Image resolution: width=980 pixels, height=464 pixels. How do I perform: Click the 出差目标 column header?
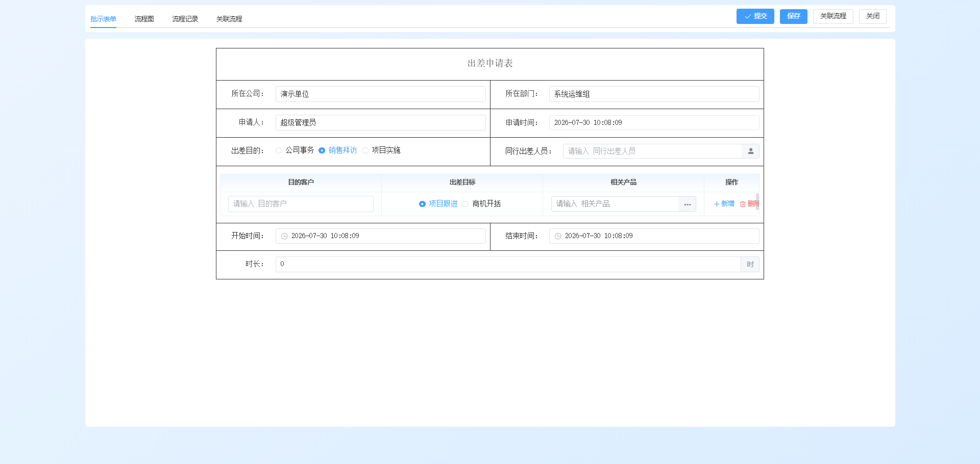[x=462, y=183]
